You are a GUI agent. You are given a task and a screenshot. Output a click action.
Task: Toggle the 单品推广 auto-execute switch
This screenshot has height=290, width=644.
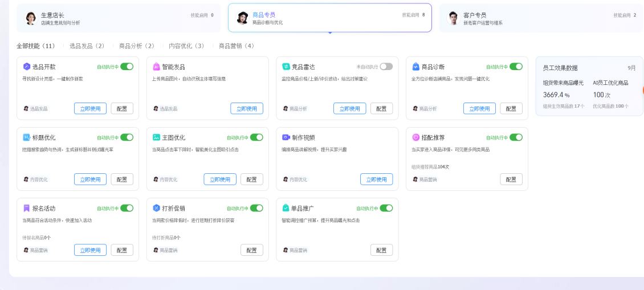click(386, 209)
